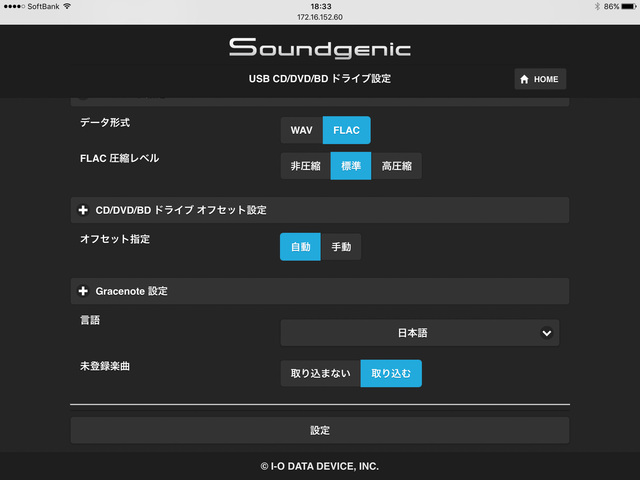640x480 pixels.
Task: Set offset to 自動
Action: [x=300, y=247]
